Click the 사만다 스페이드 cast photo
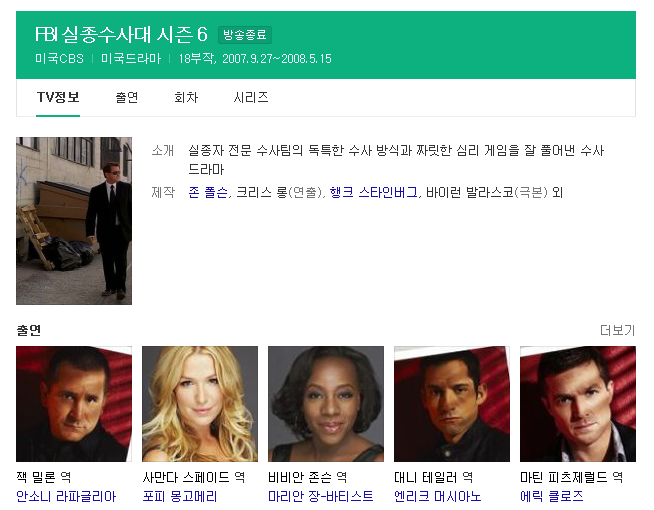This screenshot has width=654, height=510. point(200,404)
